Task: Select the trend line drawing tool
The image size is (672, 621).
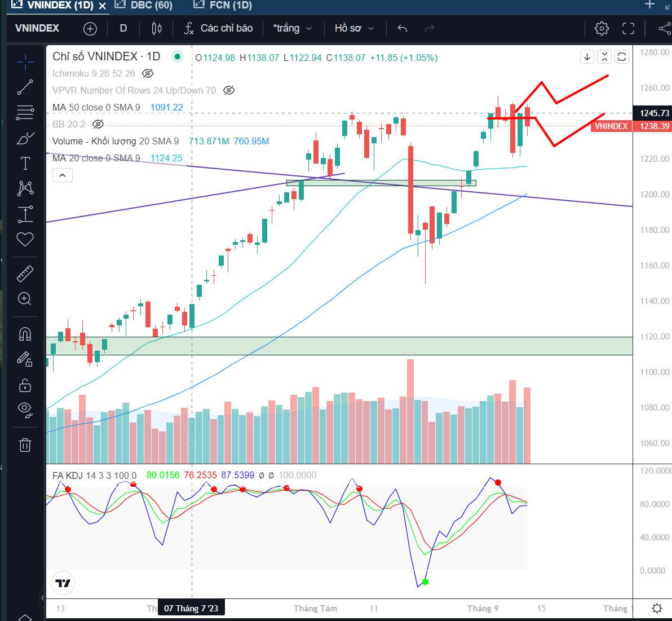Action: point(25,87)
